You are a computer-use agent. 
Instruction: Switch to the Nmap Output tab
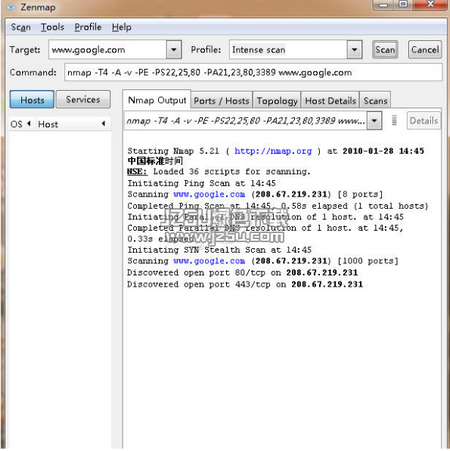[157, 100]
